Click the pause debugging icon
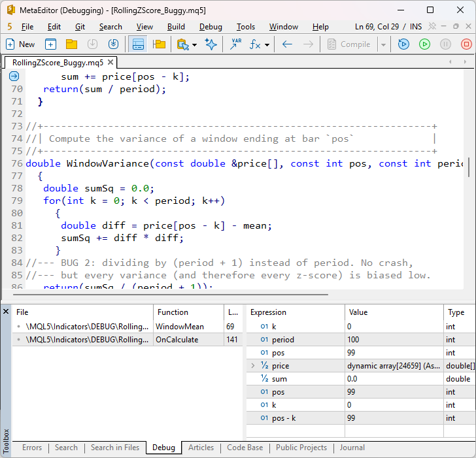 (445, 44)
